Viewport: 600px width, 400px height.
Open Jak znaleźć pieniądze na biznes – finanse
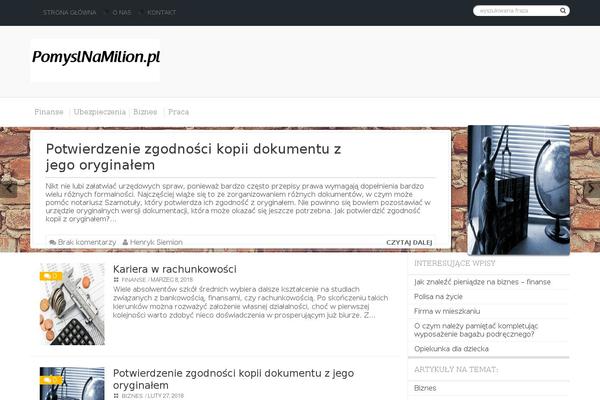482,282
